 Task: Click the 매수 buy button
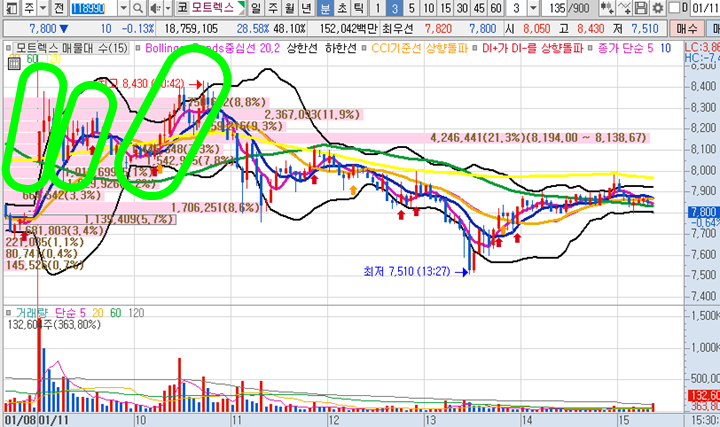click(687, 28)
